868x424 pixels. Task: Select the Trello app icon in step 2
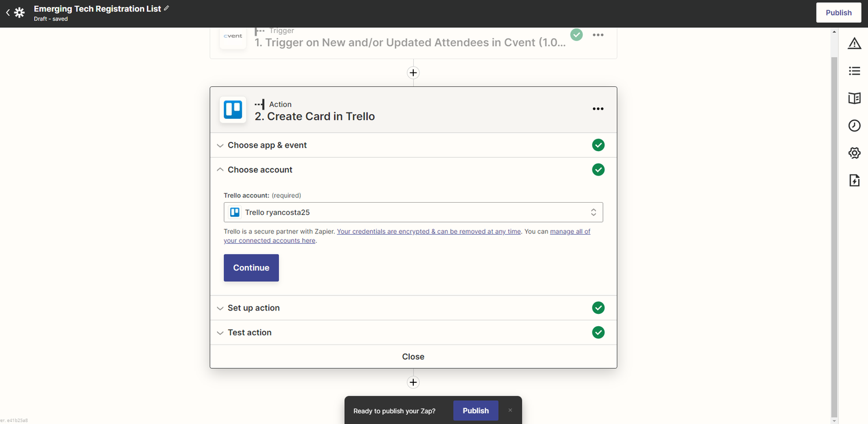tap(233, 110)
